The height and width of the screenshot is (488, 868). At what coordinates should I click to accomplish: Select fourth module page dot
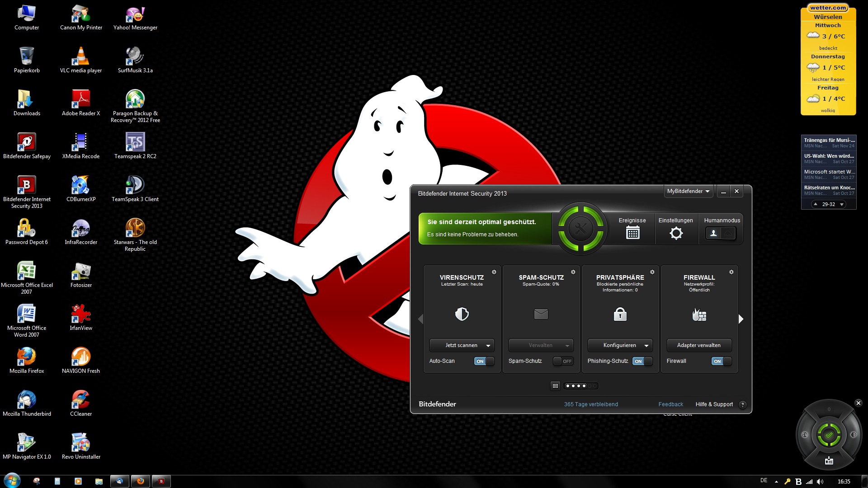coord(584,386)
